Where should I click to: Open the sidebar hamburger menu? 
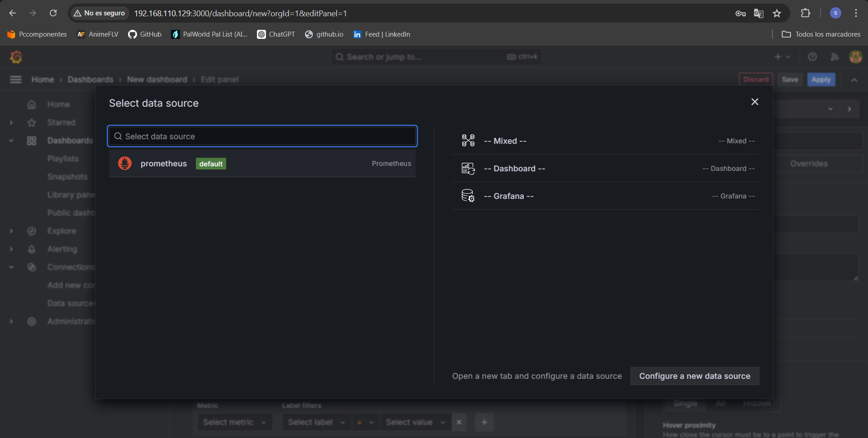(x=16, y=80)
